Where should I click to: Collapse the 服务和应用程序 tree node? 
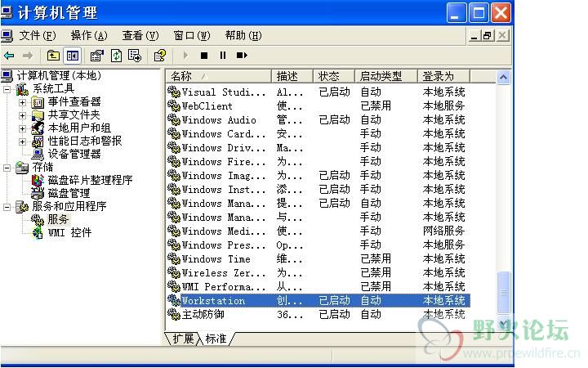[7, 207]
